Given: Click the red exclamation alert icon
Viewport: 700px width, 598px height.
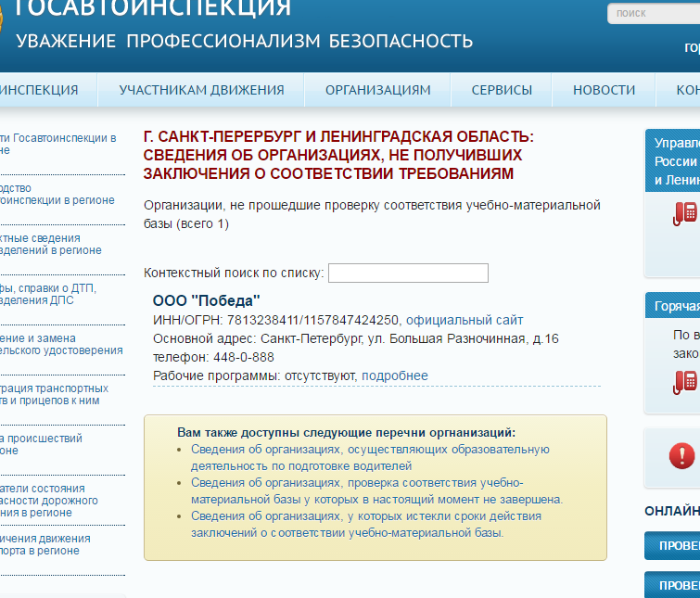Looking at the screenshot, I should [681, 455].
